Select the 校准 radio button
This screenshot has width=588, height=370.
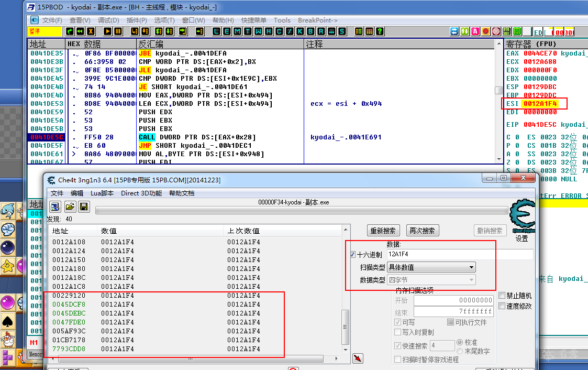pos(460,342)
